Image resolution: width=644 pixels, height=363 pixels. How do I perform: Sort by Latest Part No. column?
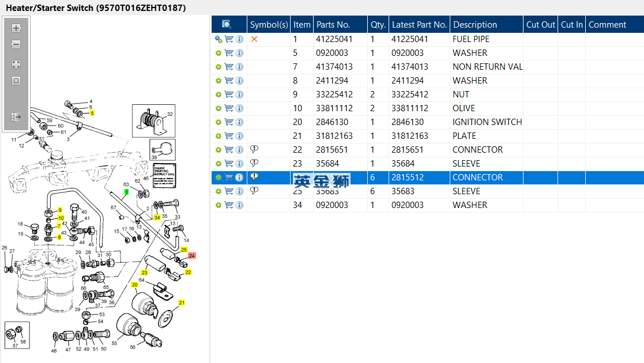click(419, 25)
